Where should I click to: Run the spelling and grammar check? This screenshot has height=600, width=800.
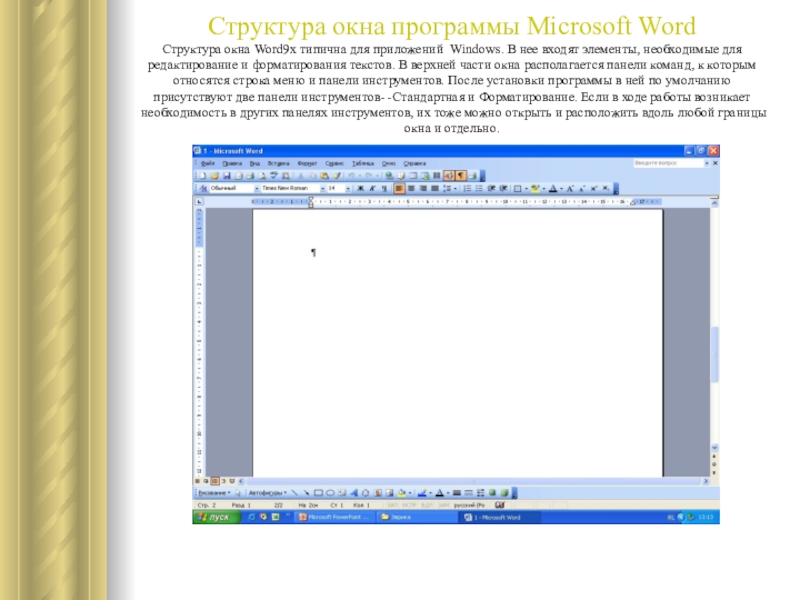[273, 176]
